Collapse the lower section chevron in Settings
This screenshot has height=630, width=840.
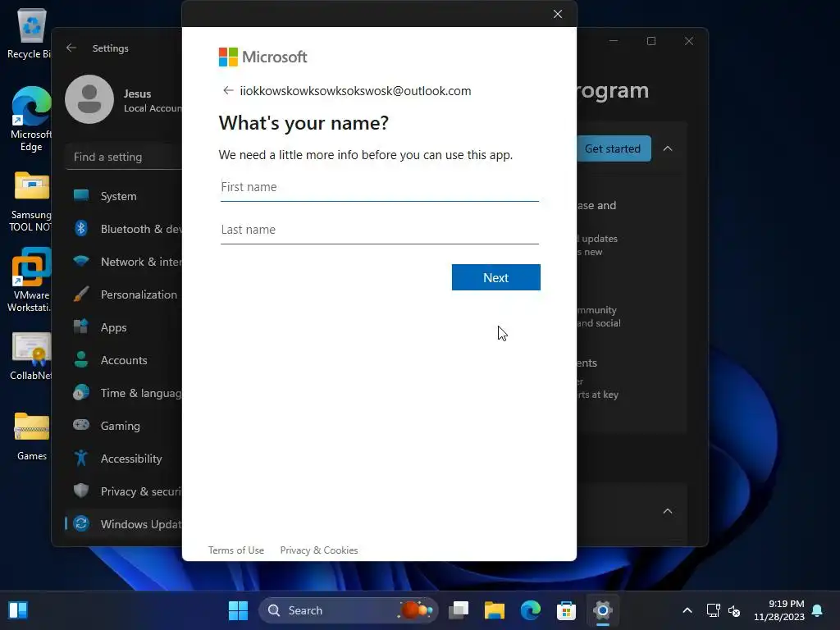point(668,511)
